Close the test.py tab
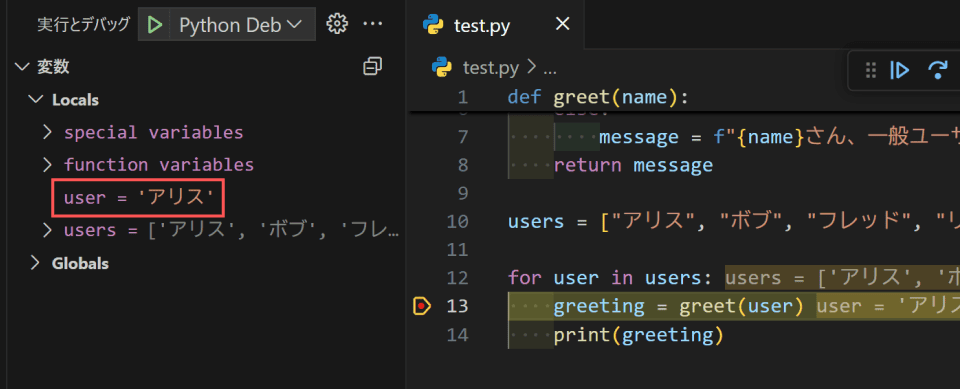 click(x=561, y=25)
